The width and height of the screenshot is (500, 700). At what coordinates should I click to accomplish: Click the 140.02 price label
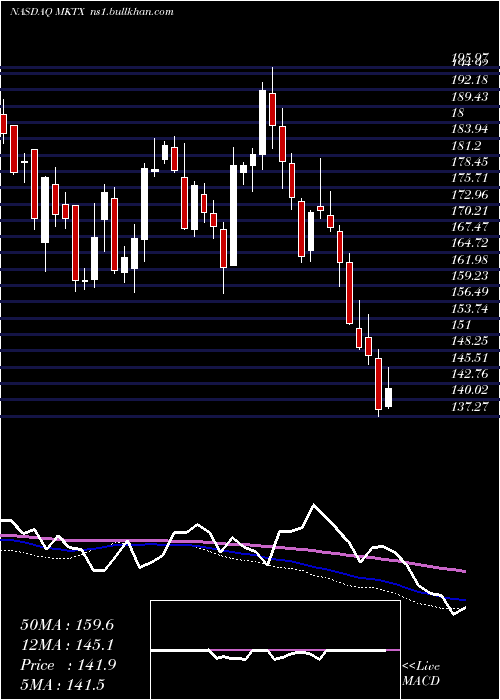coord(470,390)
